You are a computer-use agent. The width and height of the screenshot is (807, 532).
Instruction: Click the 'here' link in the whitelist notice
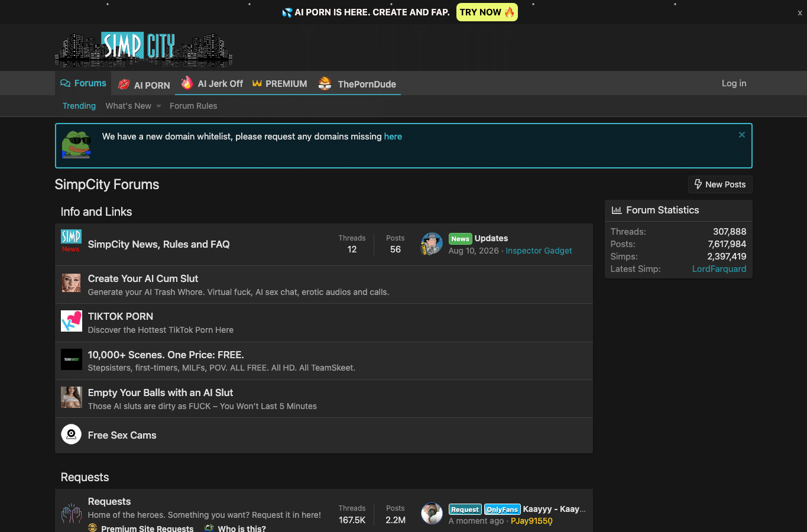coord(393,137)
